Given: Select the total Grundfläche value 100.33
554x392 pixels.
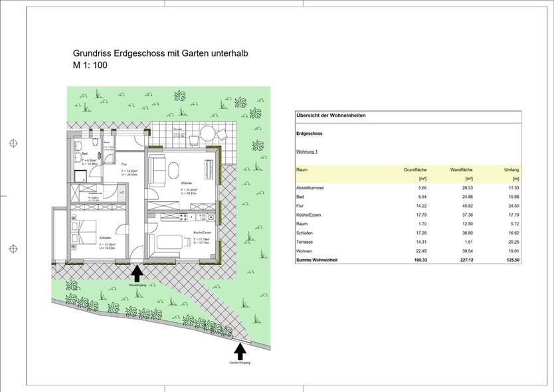Looking at the screenshot, I should [x=420, y=260].
